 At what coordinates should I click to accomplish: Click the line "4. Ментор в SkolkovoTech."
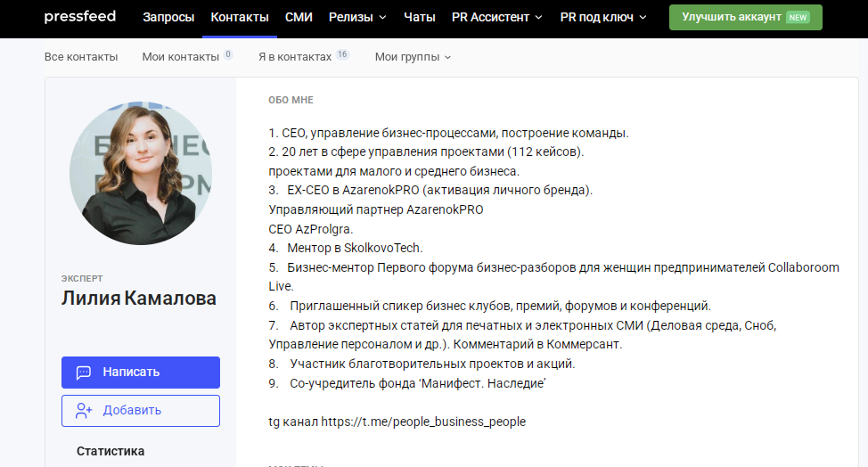pyautogui.click(x=346, y=248)
